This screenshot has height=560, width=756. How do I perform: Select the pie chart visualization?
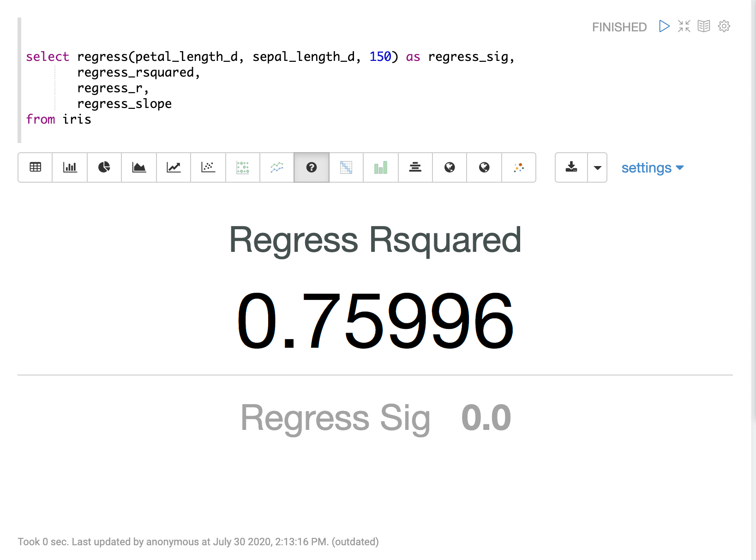(104, 167)
